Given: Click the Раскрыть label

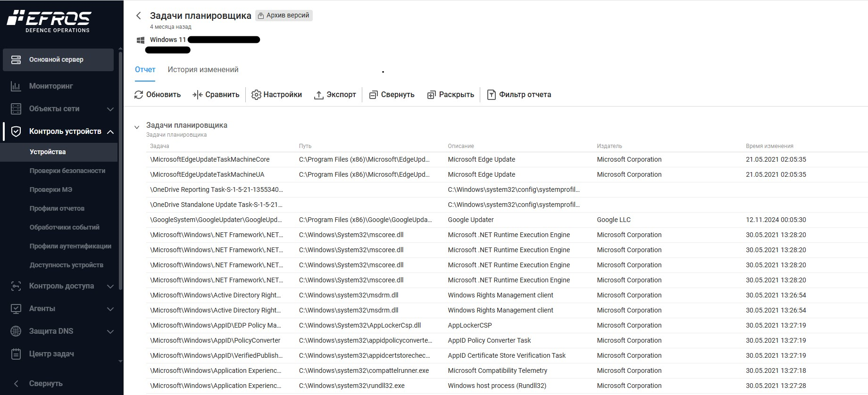Looking at the screenshot, I should [457, 95].
